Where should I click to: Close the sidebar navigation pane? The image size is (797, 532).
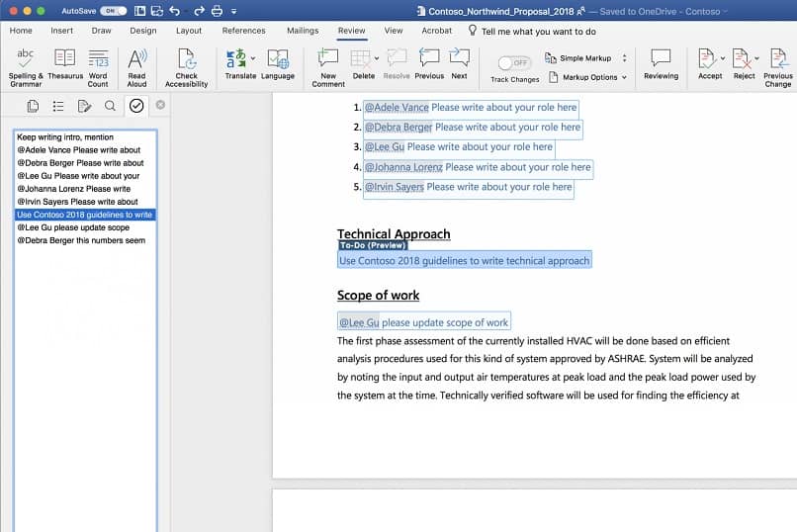point(161,105)
